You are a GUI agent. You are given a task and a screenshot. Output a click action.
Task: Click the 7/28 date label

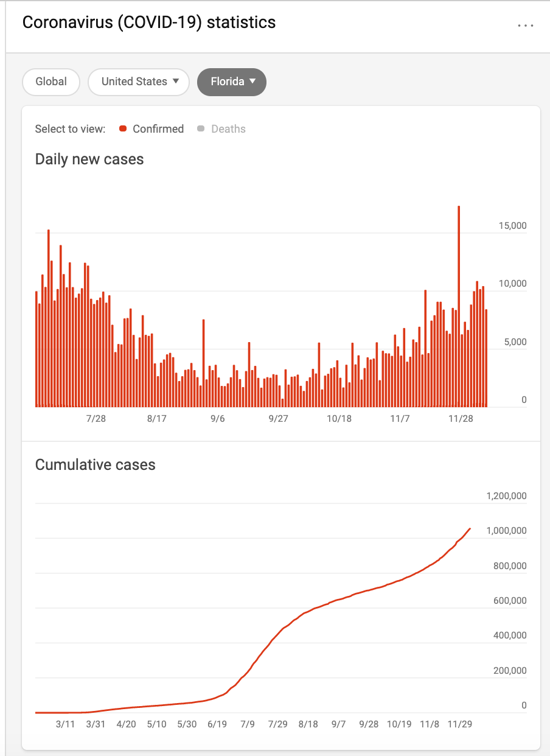(x=96, y=419)
